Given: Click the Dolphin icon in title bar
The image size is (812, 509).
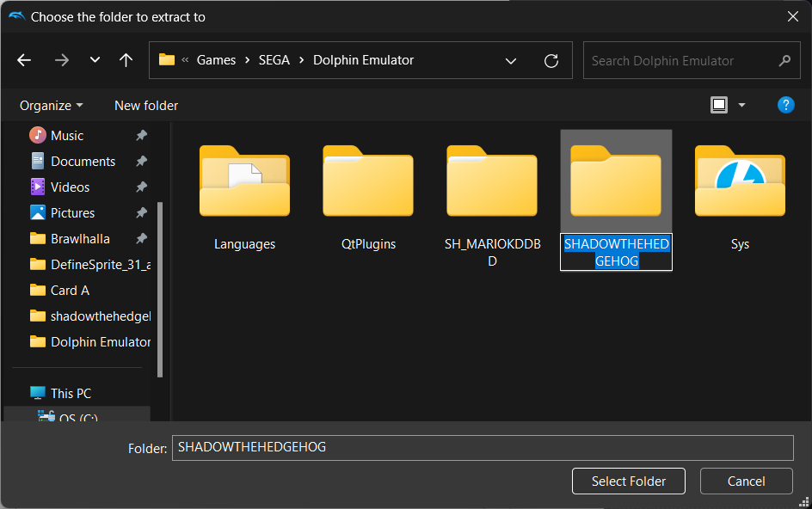Looking at the screenshot, I should coord(16,16).
